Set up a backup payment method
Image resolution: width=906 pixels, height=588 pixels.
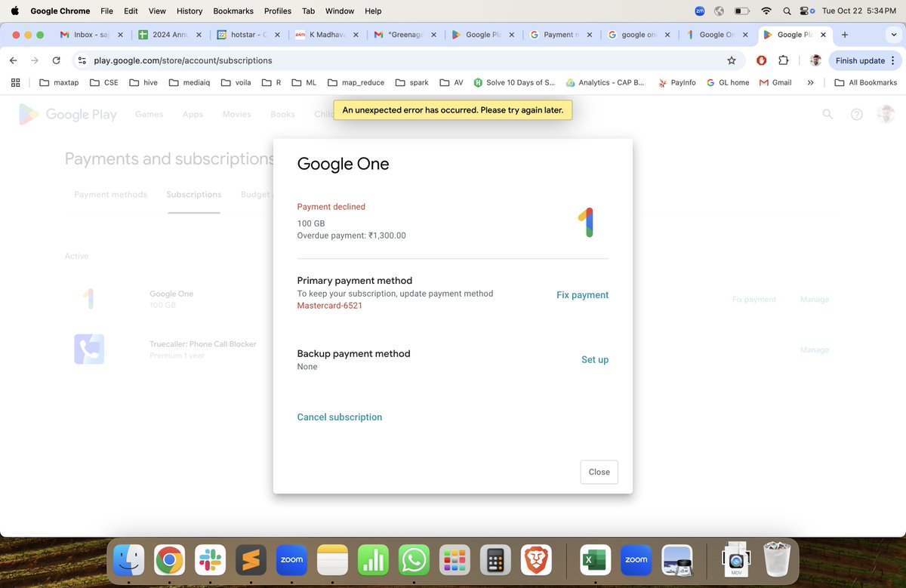(595, 360)
